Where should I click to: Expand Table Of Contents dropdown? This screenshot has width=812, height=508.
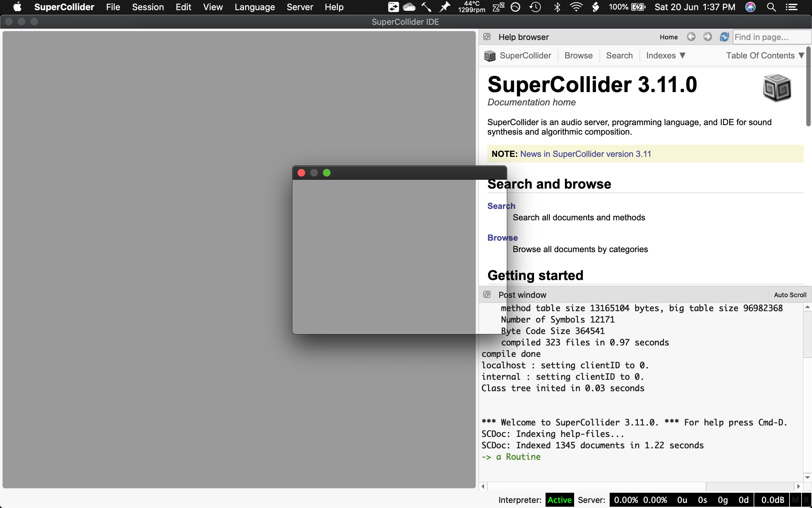[765, 56]
